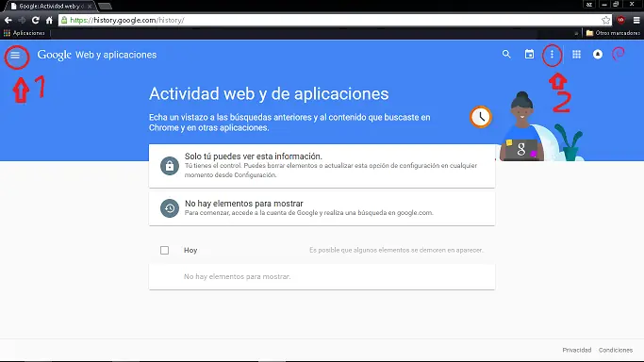
Task: Open Aplicaciones bookmarks shortcut
Action: (25, 33)
